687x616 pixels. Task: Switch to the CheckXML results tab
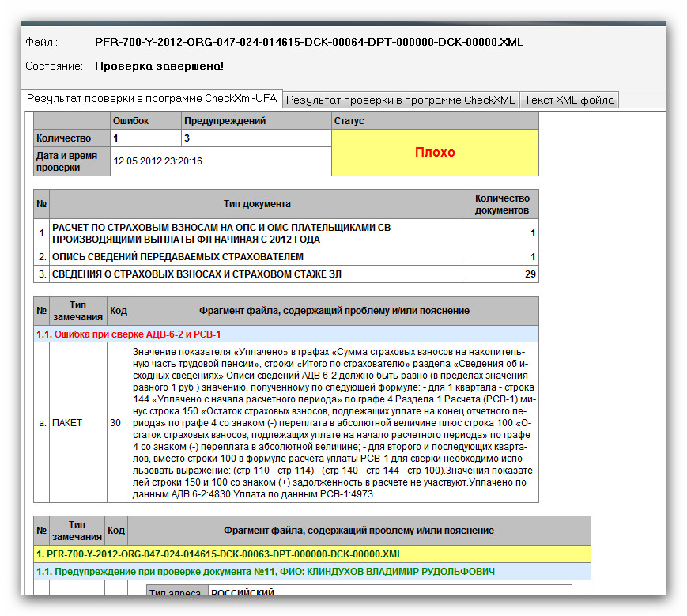pos(401,100)
